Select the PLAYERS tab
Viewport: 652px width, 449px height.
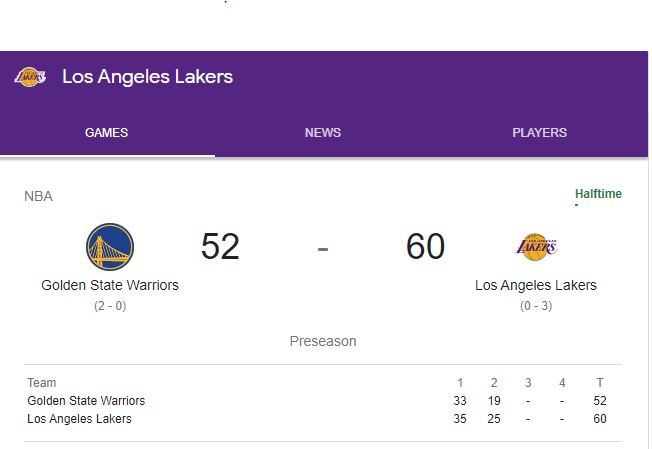(x=539, y=133)
